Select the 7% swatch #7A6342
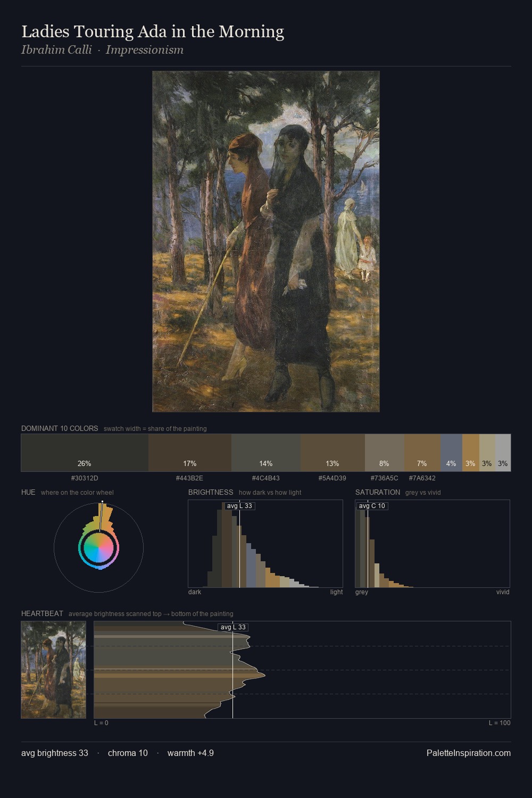This screenshot has height=798, width=532. (x=422, y=453)
